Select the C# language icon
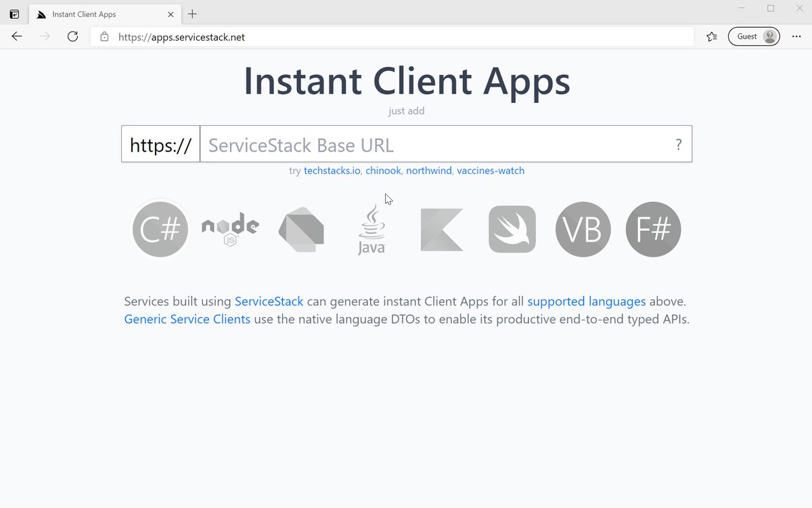 [x=160, y=229]
